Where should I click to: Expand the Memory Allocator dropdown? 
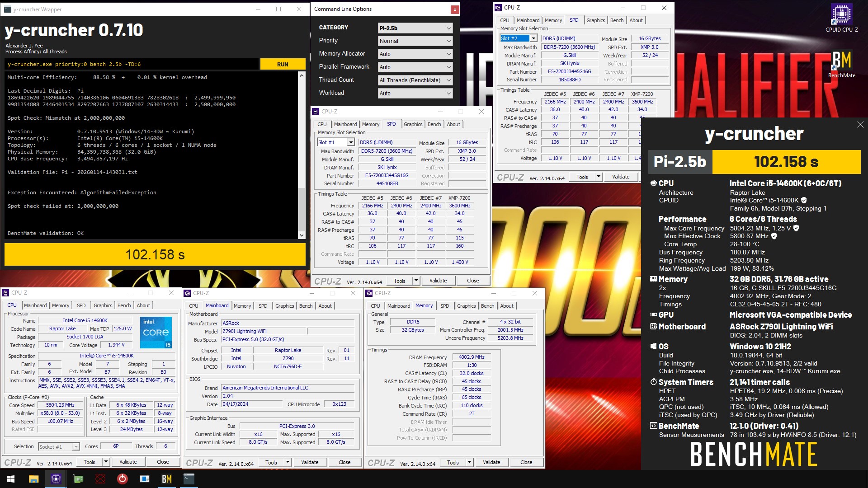click(415, 54)
